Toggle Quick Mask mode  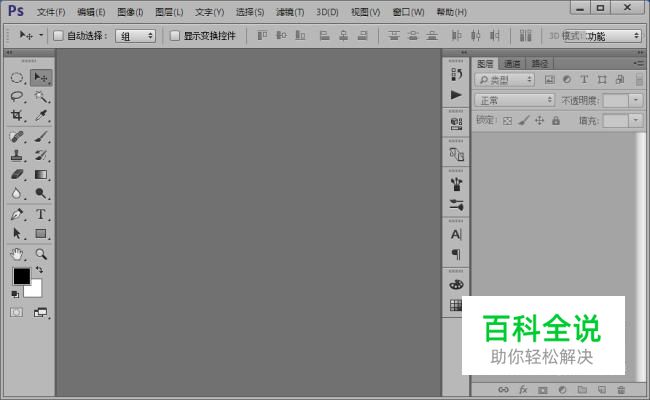tap(17, 312)
